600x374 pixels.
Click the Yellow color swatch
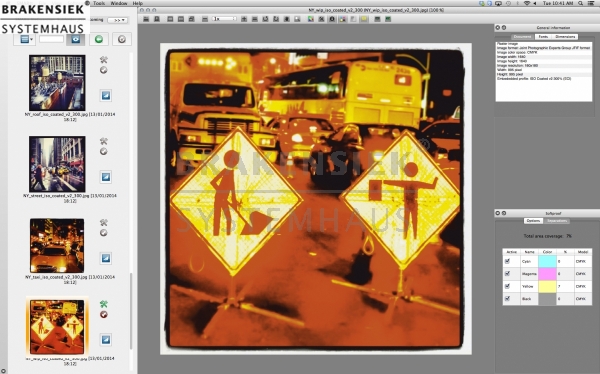coord(547,286)
